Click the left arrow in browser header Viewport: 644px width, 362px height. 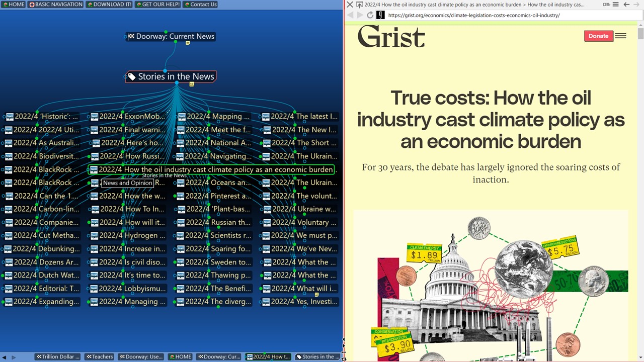[x=626, y=5]
